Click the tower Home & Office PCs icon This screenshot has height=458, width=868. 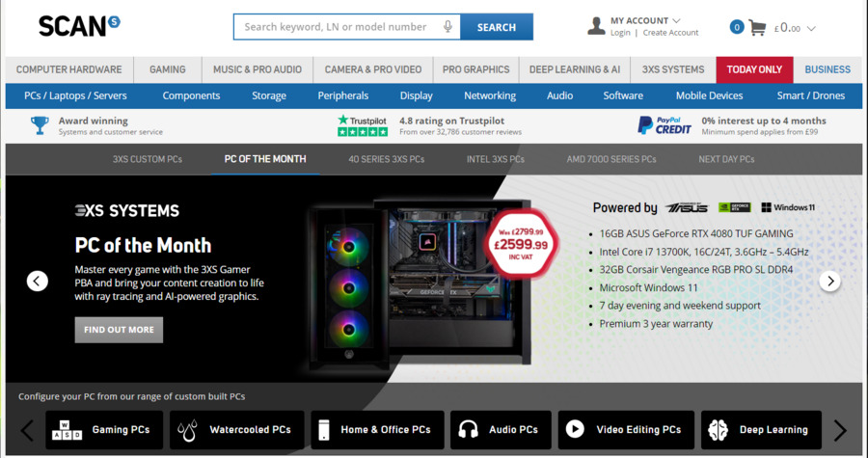324,430
